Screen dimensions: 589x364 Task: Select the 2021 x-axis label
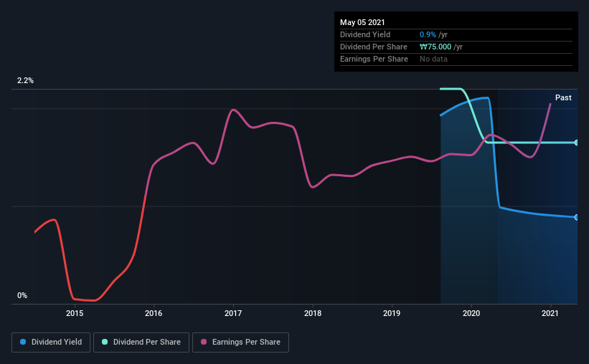coord(550,313)
